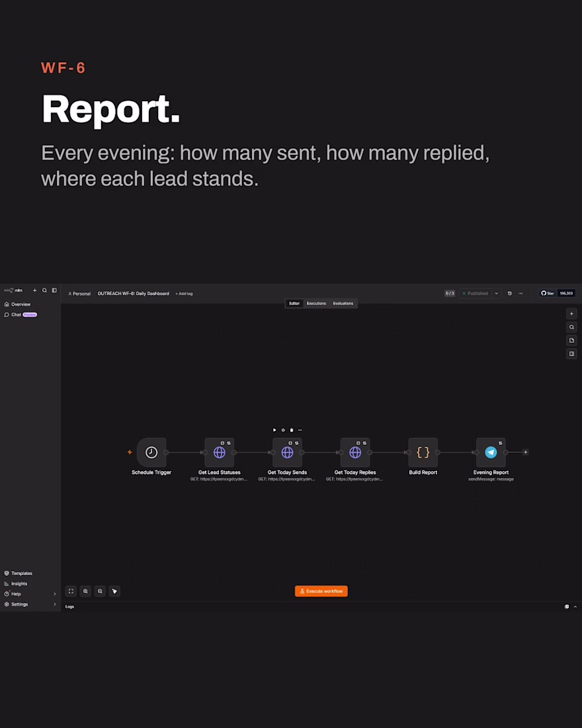Zoom out on the workflow canvas

(100, 591)
